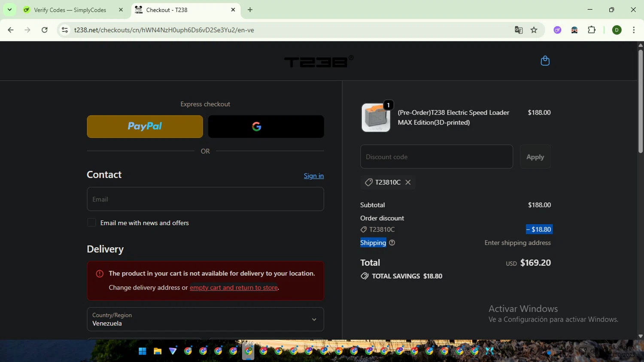Screen dimensions: 644x362
Task: Open site information icon in address bar
Action: (65, 30)
